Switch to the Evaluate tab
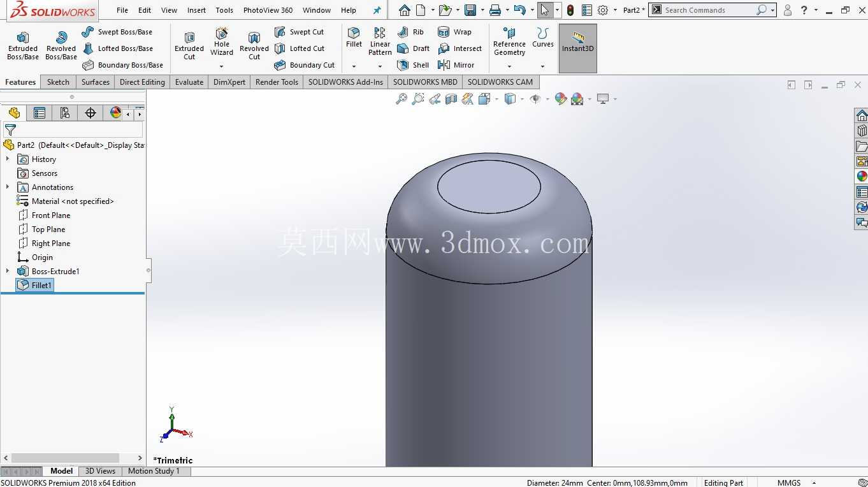The image size is (868, 487). [x=189, y=82]
